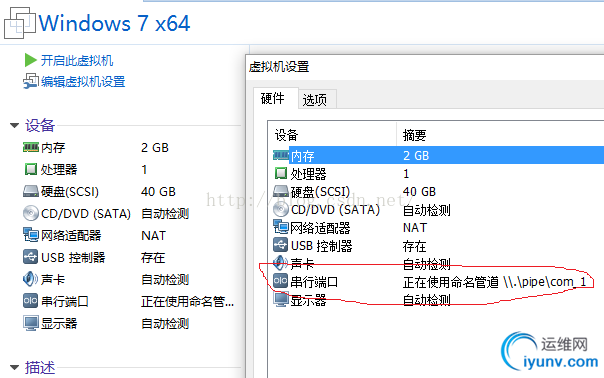The image size is (604, 378).
Task: Open the 开启此虚拟机 link
Action: (x=77, y=60)
